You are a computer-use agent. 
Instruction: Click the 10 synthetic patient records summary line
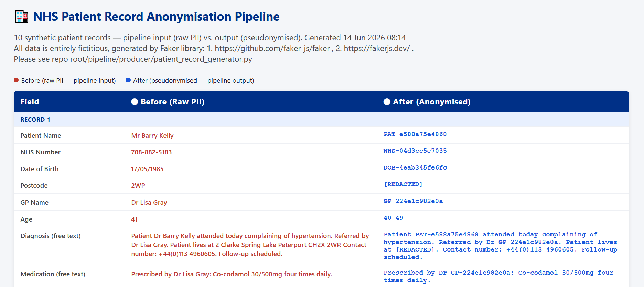click(210, 38)
